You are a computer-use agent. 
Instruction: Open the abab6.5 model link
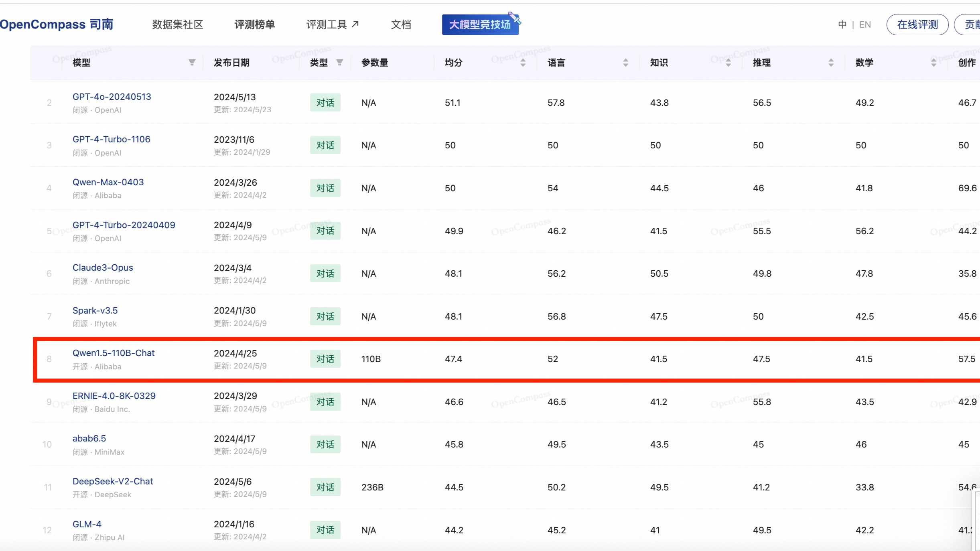coord(89,438)
